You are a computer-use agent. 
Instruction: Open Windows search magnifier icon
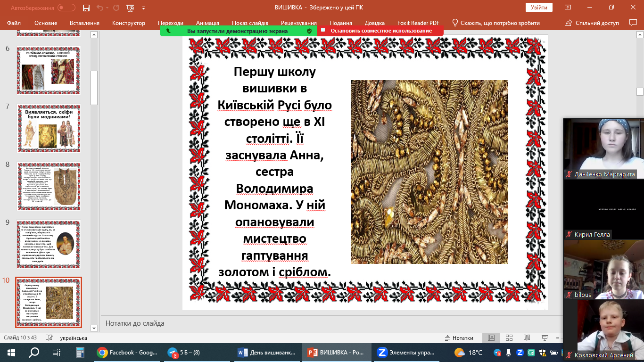(34, 352)
